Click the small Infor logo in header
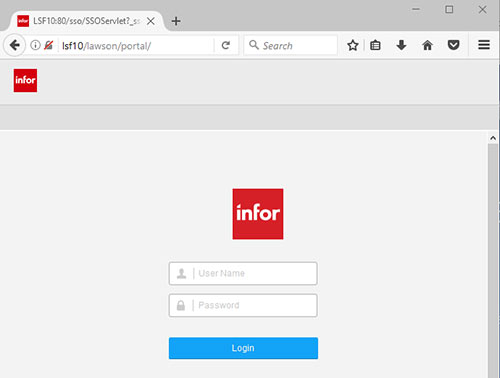The height and width of the screenshot is (378, 500). [25, 80]
